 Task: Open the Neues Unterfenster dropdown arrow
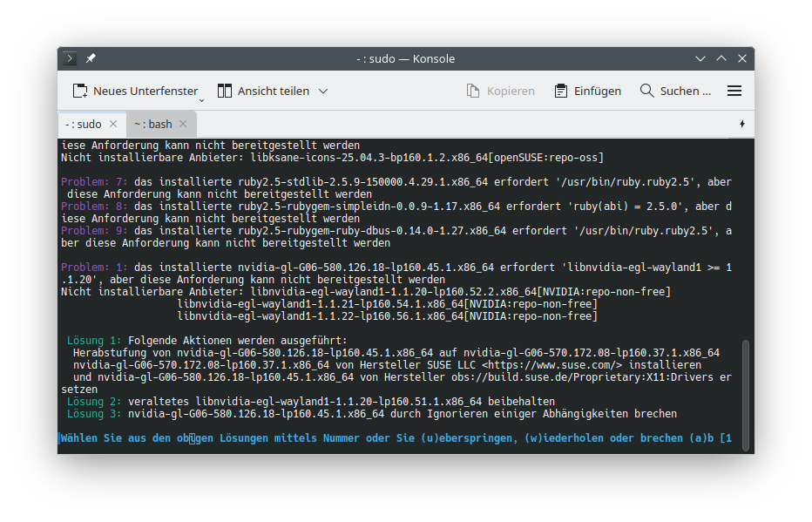tap(201, 99)
